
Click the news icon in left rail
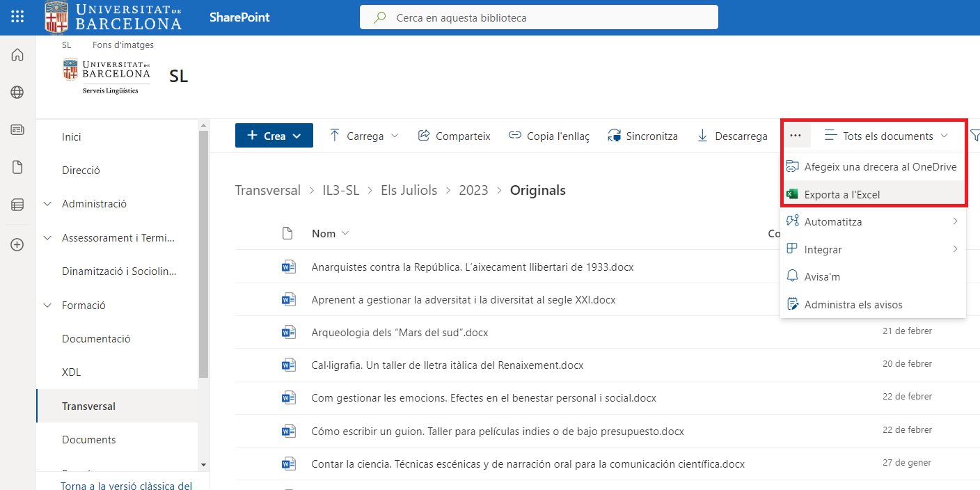point(17,130)
